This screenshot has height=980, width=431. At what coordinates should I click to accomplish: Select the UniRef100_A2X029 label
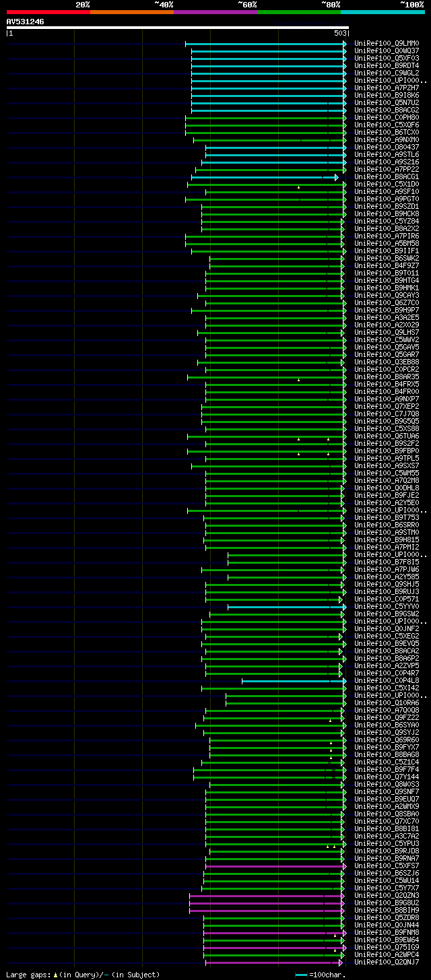click(x=387, y=325)
